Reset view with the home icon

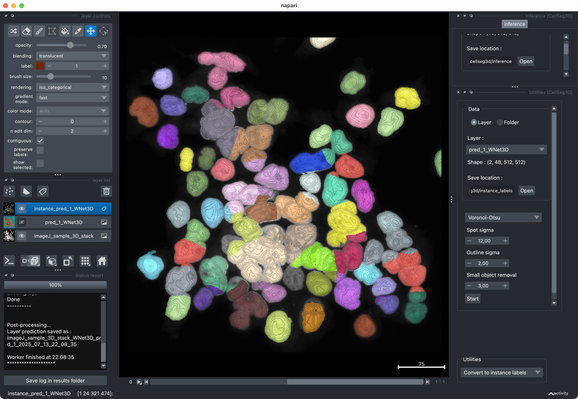102,261
